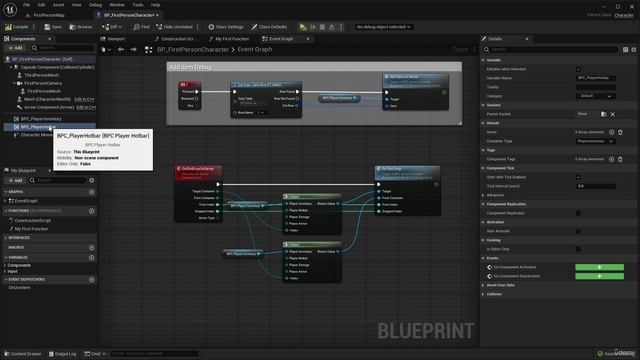The height and width of the screenshot is (360, 640).
Task: Click the Stop simulation square icon
Action: tap(322, 27)
